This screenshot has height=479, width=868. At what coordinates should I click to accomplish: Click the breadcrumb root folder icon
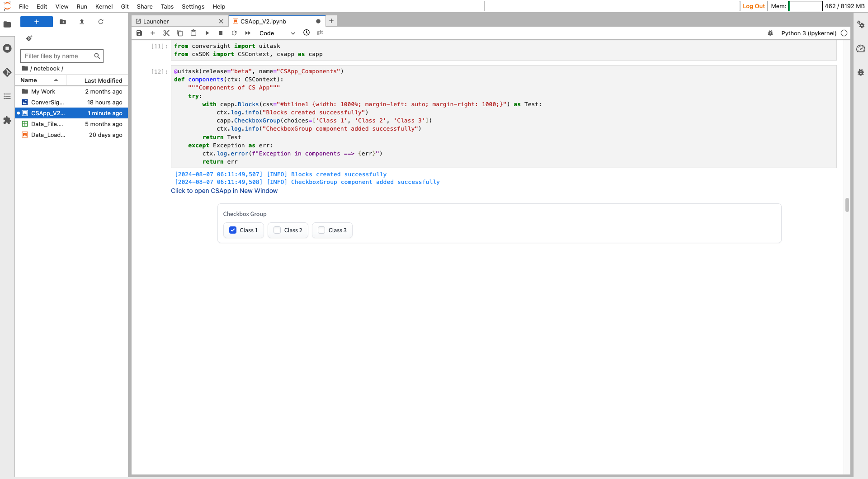(25, 69)
